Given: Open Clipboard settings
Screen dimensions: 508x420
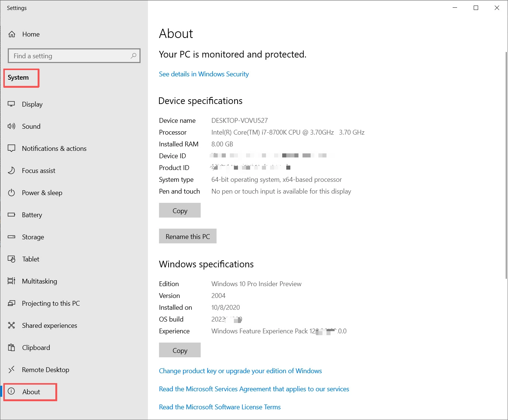Looking at the screenshot, I should pyautogui.click(x=74, y=348).
